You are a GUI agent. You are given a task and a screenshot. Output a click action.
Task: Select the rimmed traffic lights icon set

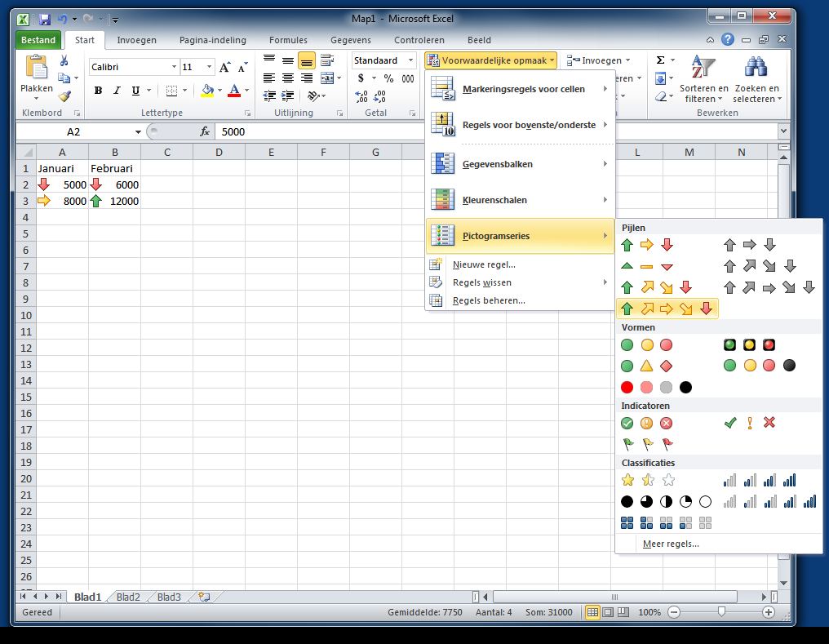(750, 345)
